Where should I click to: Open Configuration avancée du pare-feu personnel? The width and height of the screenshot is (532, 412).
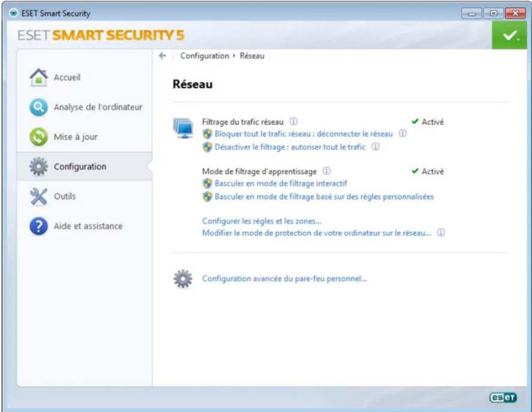(x=284, y=279)
